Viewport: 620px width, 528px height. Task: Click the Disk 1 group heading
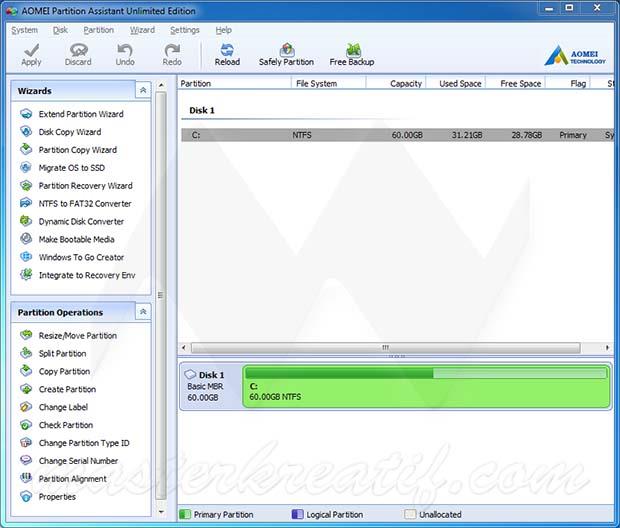[x=202, y=110]
